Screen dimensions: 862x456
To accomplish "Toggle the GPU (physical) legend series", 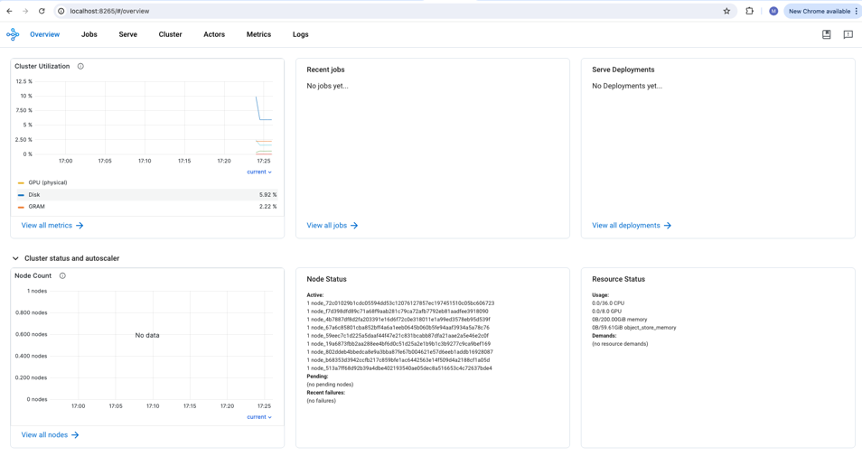I will [x=47, y=183].
